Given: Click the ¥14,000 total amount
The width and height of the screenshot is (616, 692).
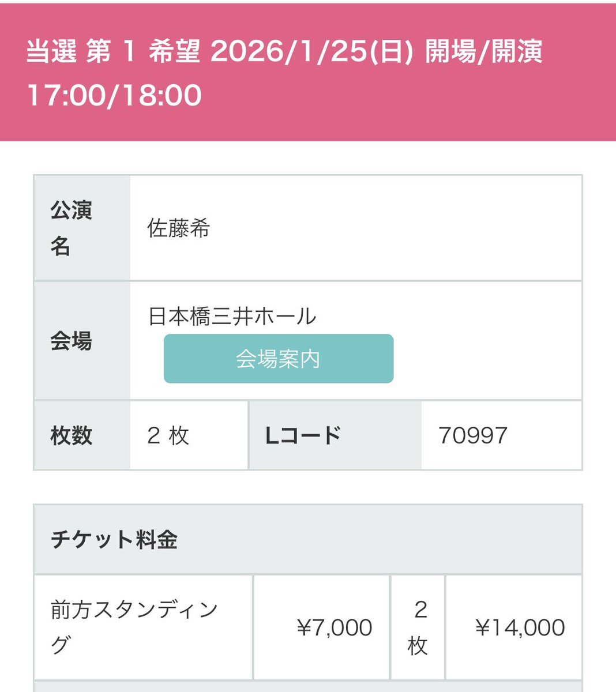Looking at the screenshot, I should point(520,627).
